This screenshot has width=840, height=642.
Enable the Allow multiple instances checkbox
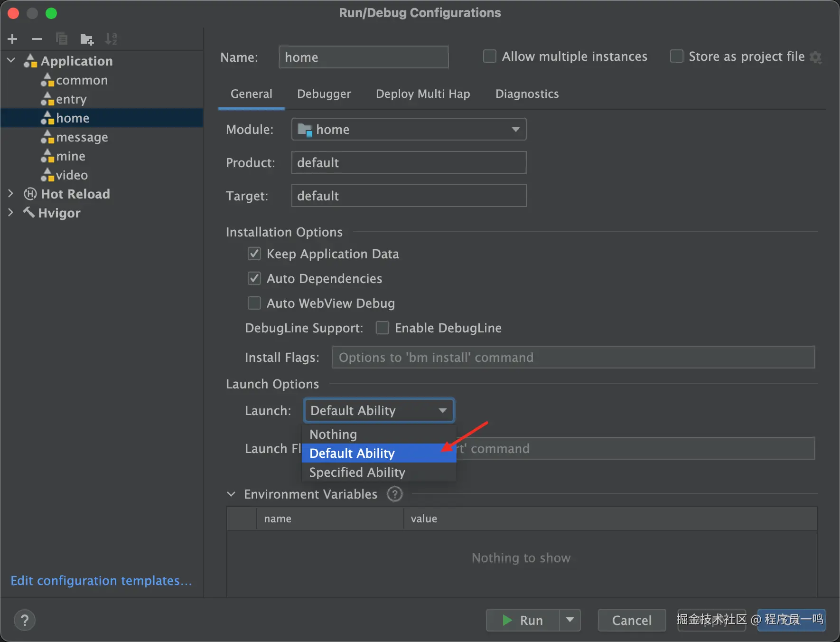(x=489, y=57)
